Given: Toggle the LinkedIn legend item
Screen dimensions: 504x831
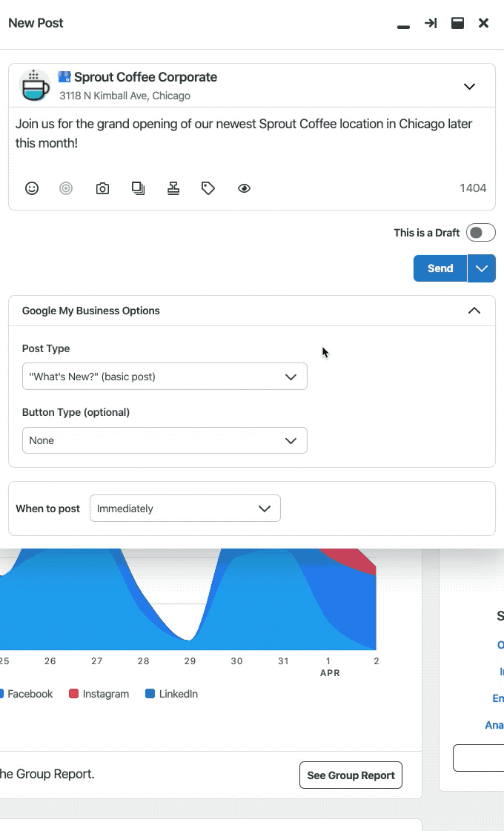Looking at the screenshot, I should point(172,694).
